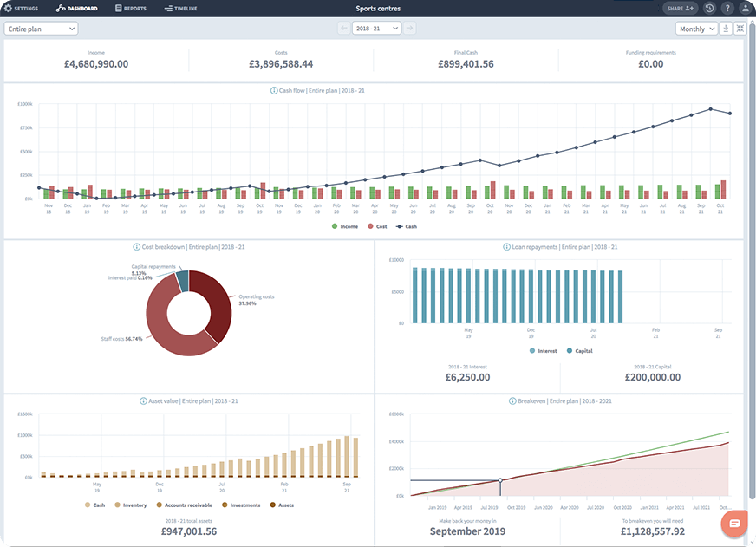Click the history clock icon
This screenshot has width=756, height=547.
click(710, 9)
